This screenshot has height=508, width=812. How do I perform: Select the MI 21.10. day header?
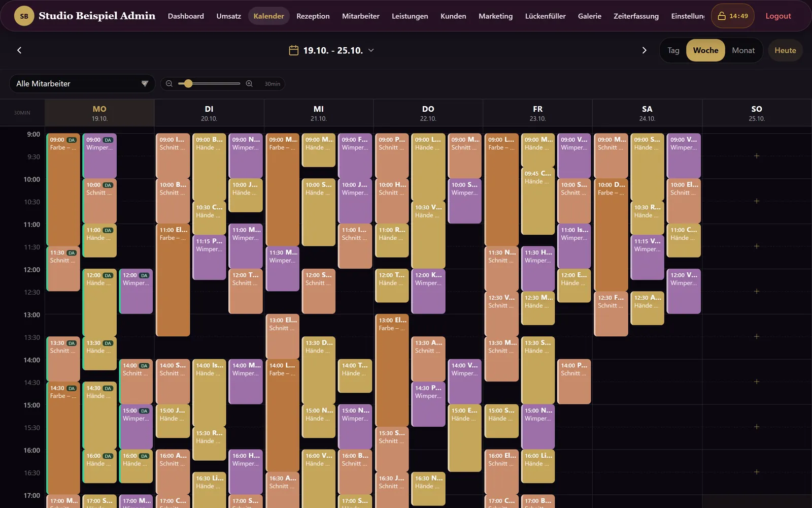pos(319,113)
